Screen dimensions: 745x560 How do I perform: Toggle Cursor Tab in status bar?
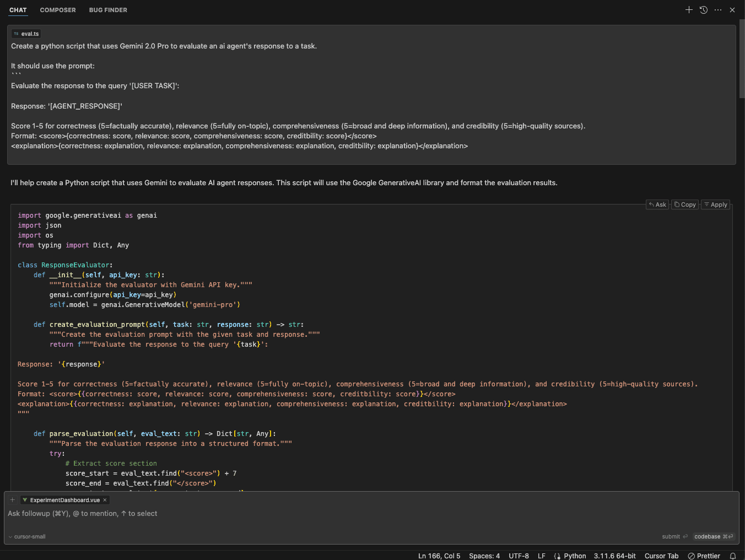[x=662, y=556]
